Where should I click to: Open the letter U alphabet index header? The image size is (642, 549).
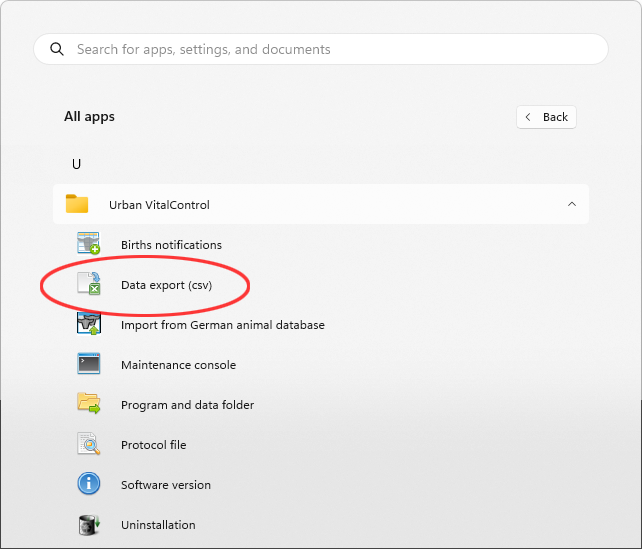pyautogui.click(x=77, y=164)
